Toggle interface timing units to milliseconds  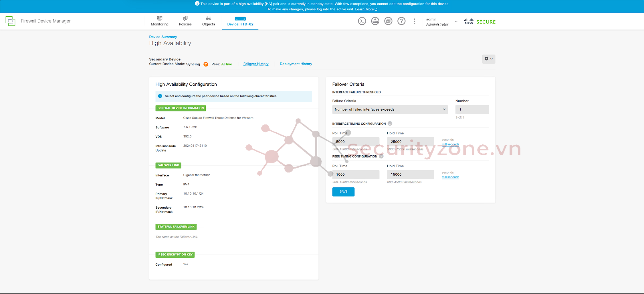[450, 144]
